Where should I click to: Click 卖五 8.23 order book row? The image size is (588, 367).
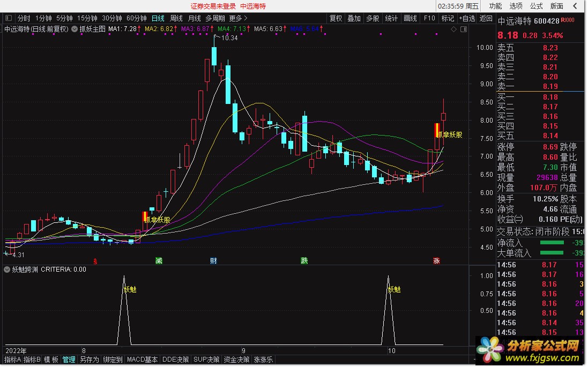coord(540,48)
